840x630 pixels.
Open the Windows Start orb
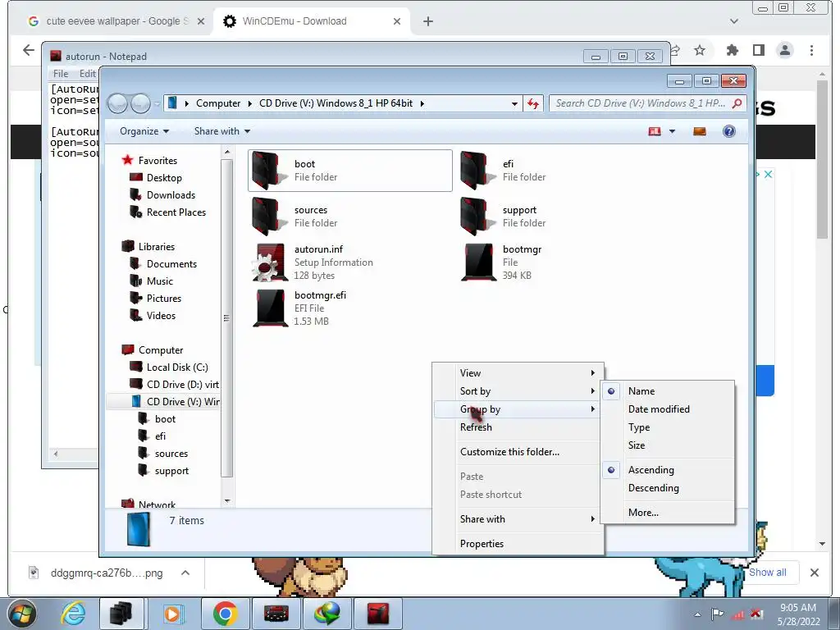[x=21, y=614]
